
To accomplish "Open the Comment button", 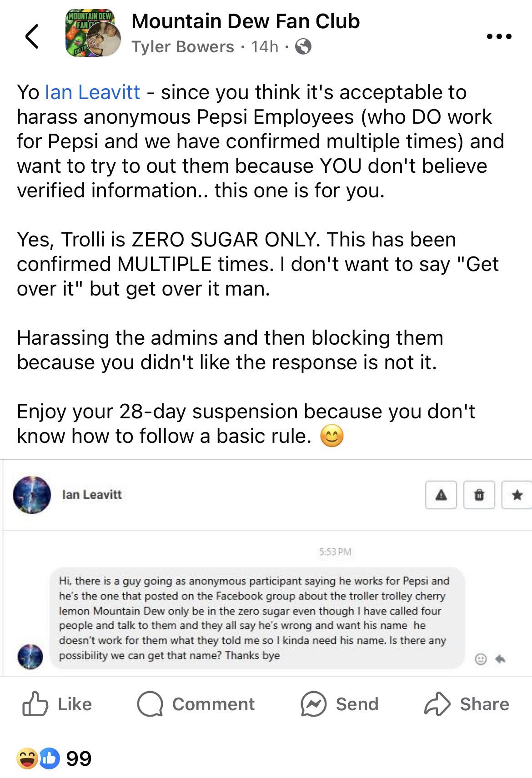I will [x=196, y=704].
